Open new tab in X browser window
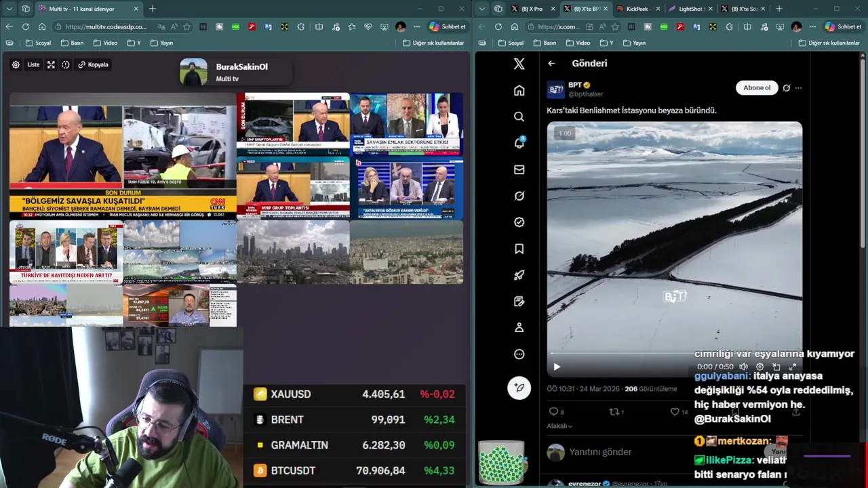The height and width of the screenshot is (488, 868). point(778,9)
